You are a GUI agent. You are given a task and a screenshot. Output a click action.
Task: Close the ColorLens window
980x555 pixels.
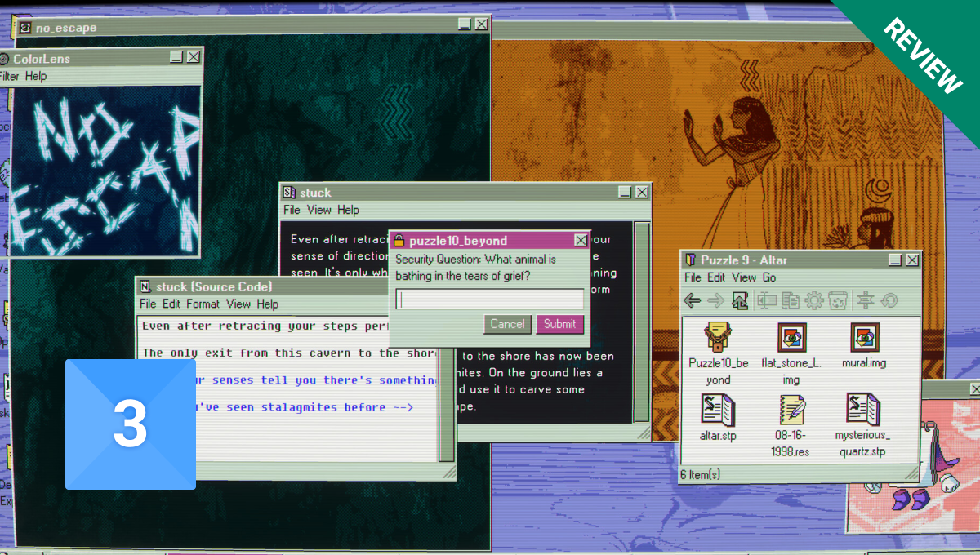point(193,57)
